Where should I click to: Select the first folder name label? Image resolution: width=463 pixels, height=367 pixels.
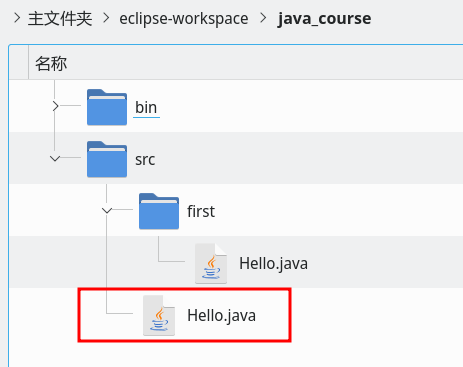pos(201,211)
